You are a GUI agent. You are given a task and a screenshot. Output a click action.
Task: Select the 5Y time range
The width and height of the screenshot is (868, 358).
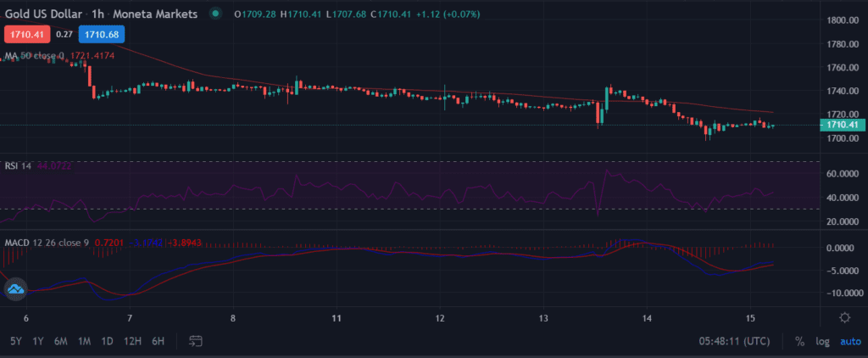coord(17,341)
